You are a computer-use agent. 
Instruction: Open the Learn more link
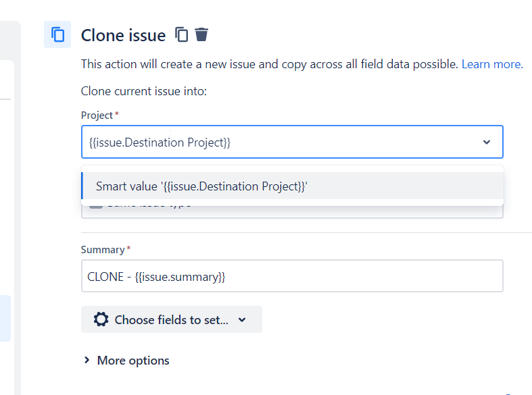tap(492, 64)
